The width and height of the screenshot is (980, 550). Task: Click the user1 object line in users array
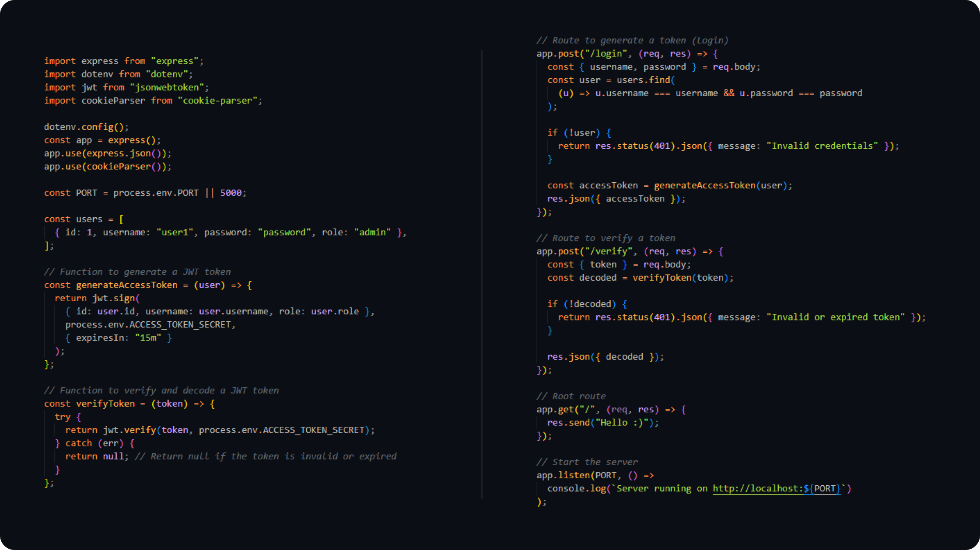(231, 232)
